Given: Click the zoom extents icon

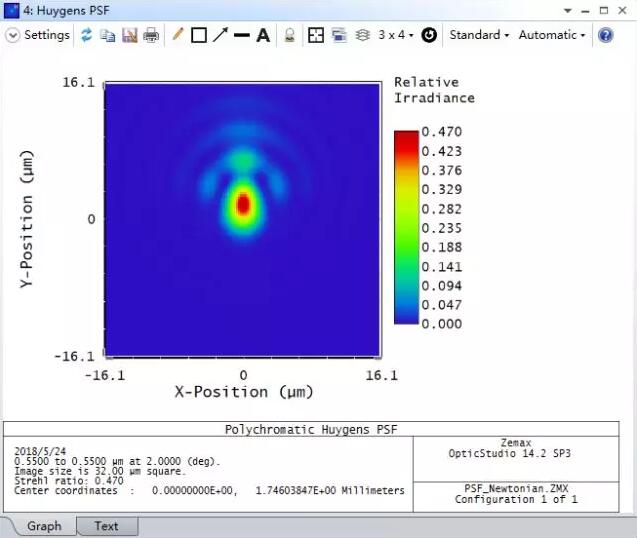Looking at the screenshot, I should 316,35.
